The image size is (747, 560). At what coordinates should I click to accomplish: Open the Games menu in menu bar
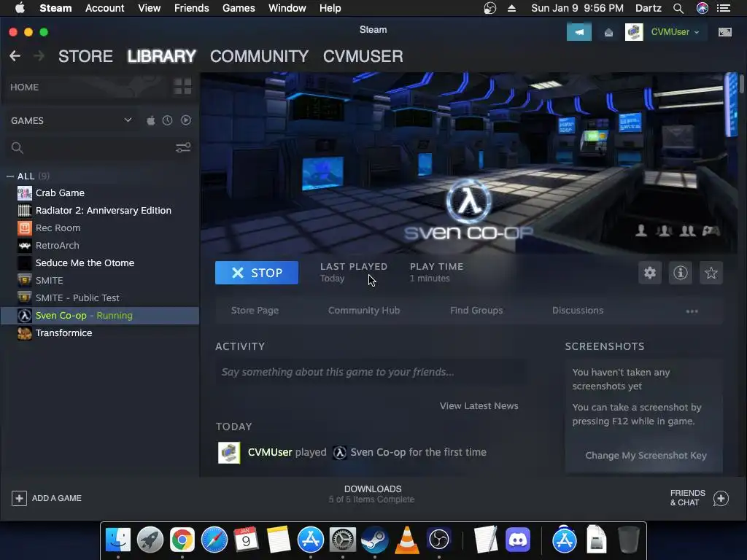(239, 8)
